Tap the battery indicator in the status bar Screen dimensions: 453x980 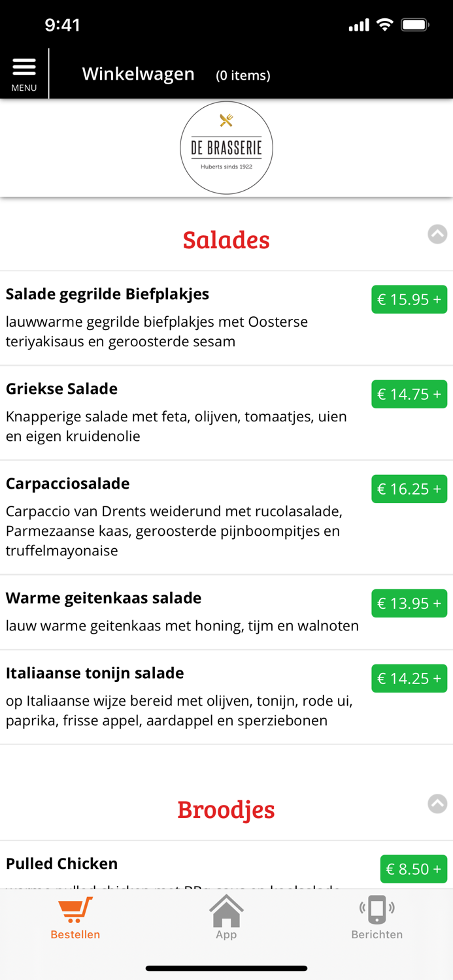pos(414,24)
